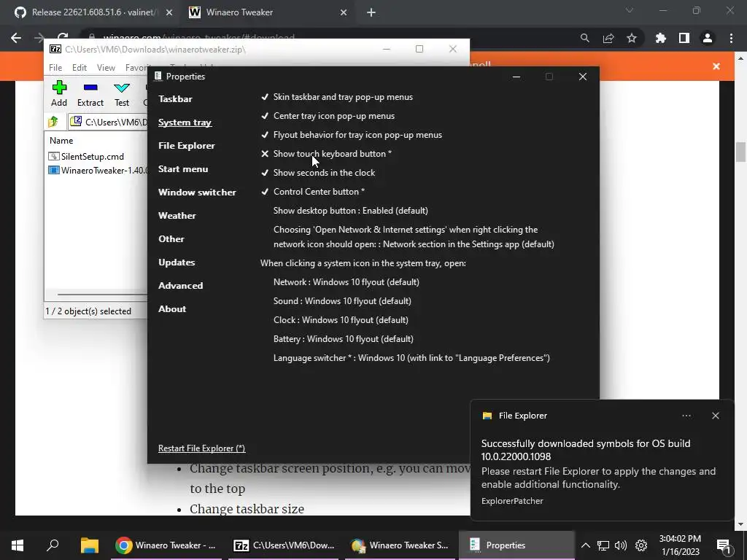Open 7-Zip File menu
Screen dimensions: 747x560
pyautogui.click(x=55, y=68)
